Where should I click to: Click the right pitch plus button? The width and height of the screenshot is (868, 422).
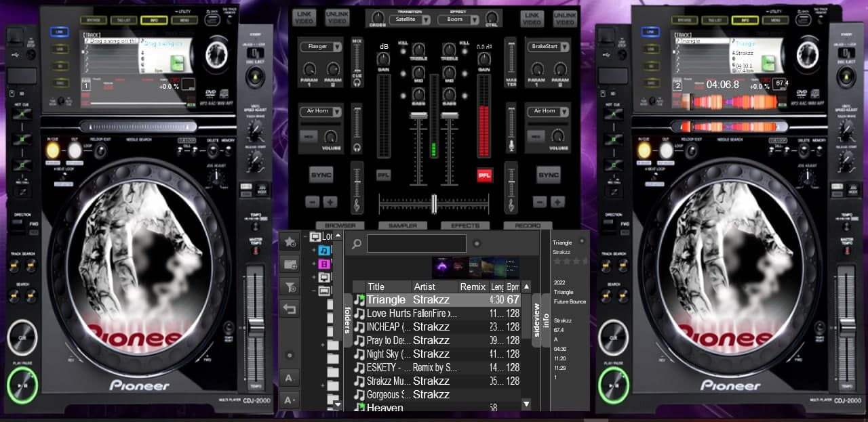(x=557, y=202)
